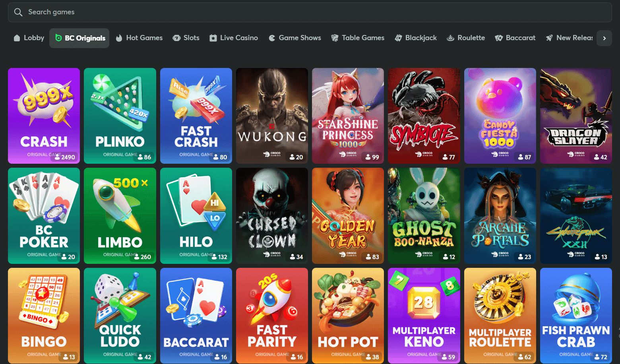Expand more categories with right chevron
Viewport: 620px width, 364px height.
tap(604, 38)
